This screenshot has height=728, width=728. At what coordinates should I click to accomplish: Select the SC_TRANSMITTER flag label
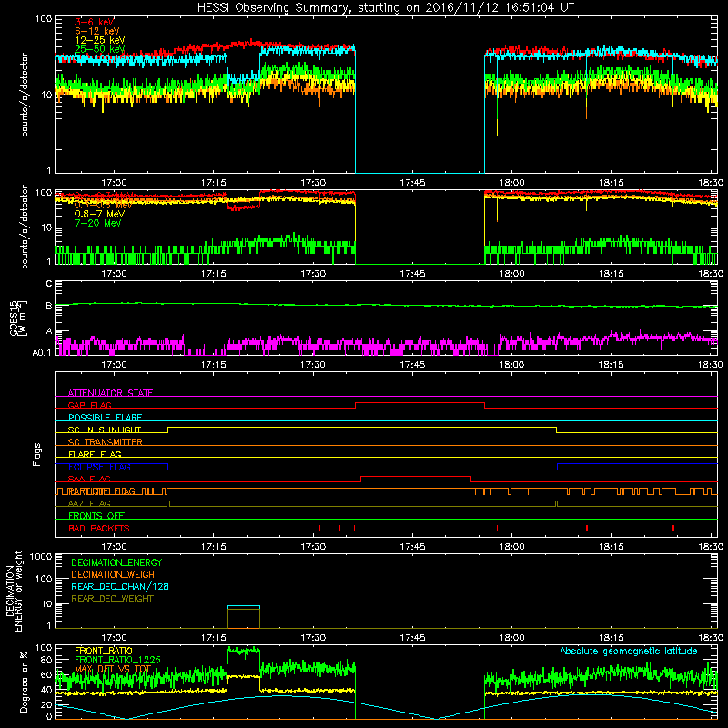[106, 442]
